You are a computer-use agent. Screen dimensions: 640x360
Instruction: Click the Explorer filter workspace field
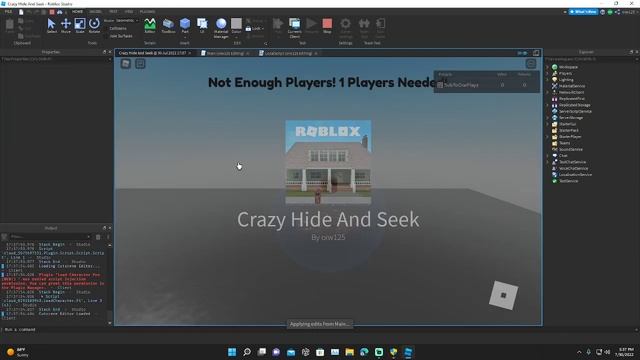pyautogui.click(x=590, y=59)
